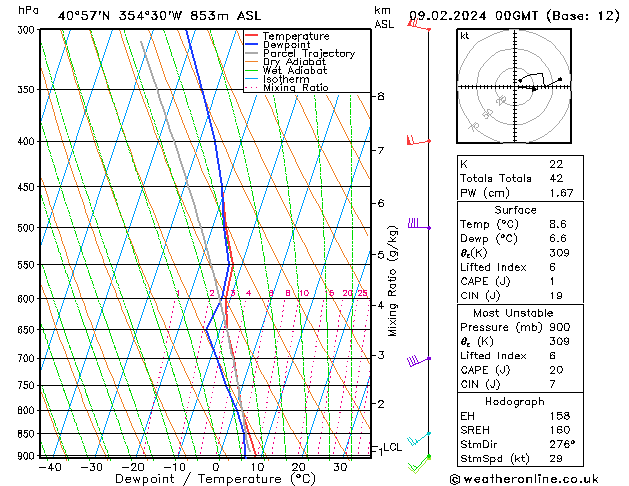Click the LCL marker label
629x486 pixels.
coord(392,447)
